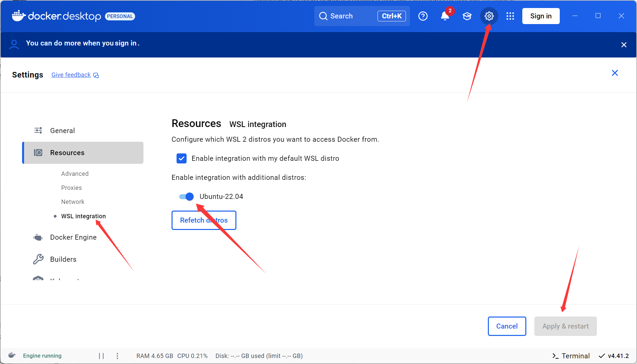
Task: Click the Builders wrench icon
Action: [x=38, y=259]
